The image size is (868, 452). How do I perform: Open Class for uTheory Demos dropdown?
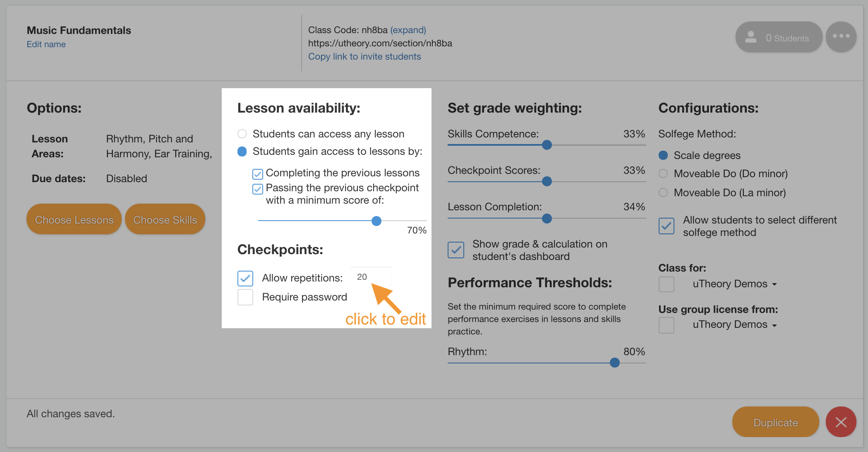coord(735,284)
